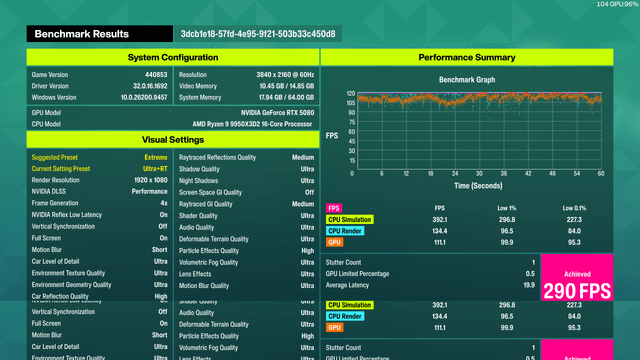This screenshot has width=640, height=360.
Task: Click the Benchmark Graph title
Action: [467, 80]
